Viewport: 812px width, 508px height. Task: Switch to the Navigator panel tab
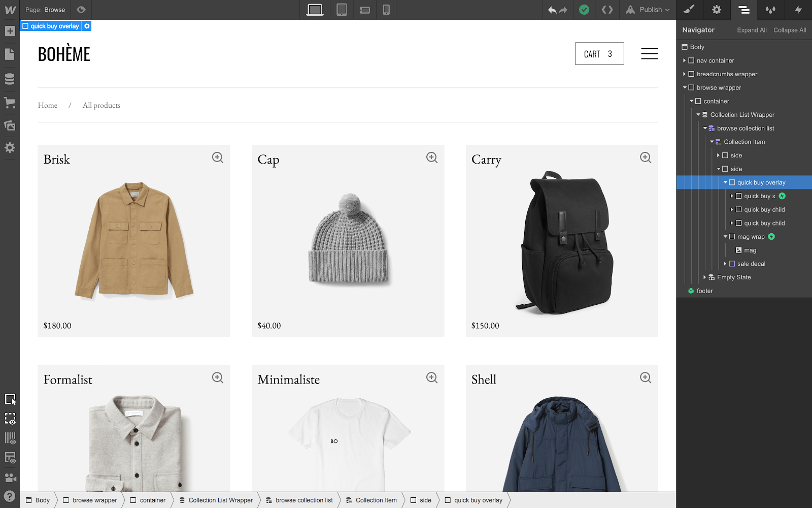744,10
